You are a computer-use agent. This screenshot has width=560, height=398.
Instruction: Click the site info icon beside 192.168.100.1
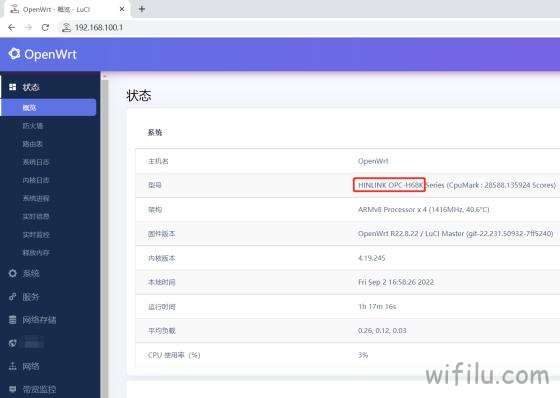[x=66, y=27]
